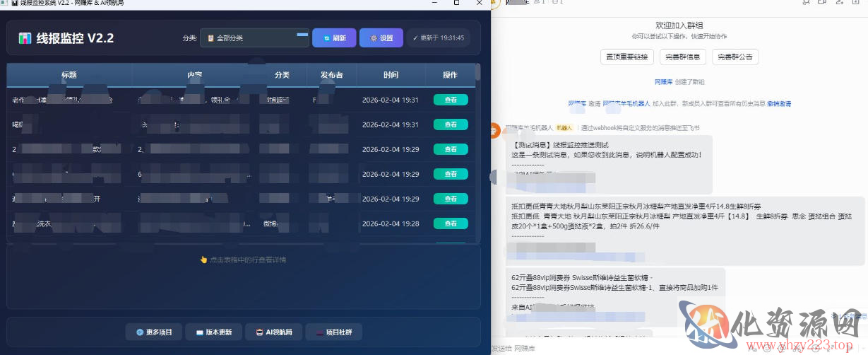Open the 项目社群 button

pyautogui.click(x=334, y=332)
